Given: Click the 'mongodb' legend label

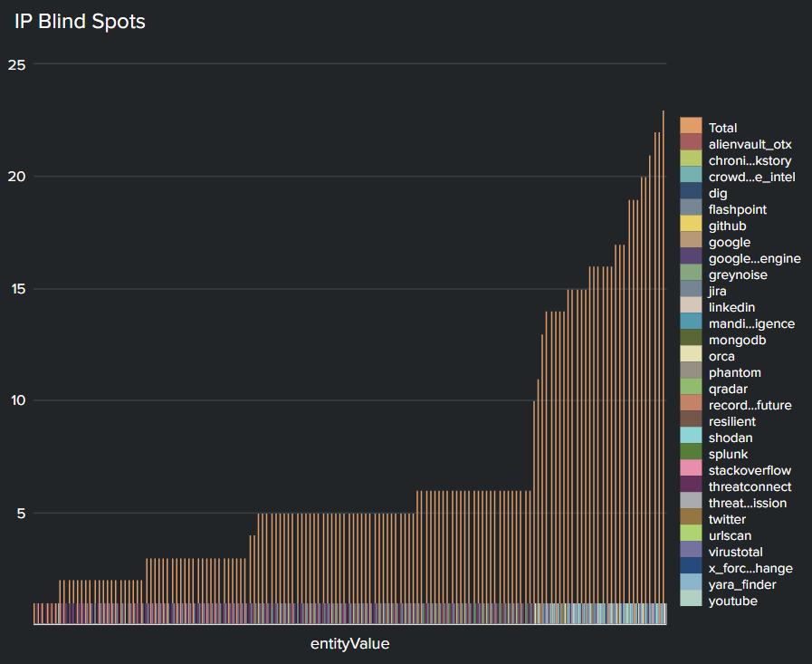Looking at the screenshot, I should [737, 341].
